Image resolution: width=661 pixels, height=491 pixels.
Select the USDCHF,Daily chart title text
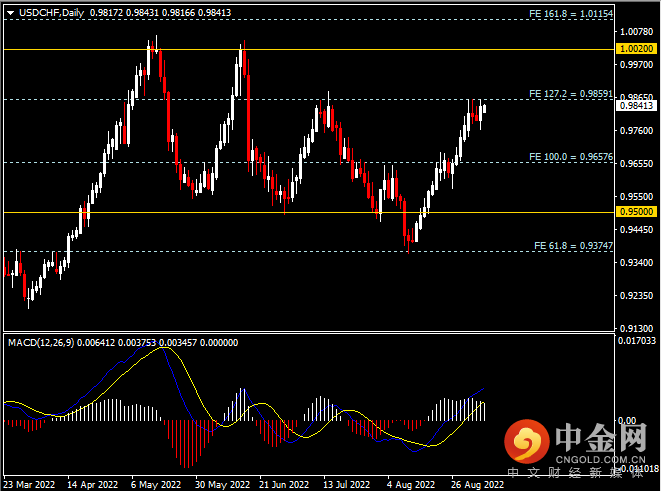[51, 13]
